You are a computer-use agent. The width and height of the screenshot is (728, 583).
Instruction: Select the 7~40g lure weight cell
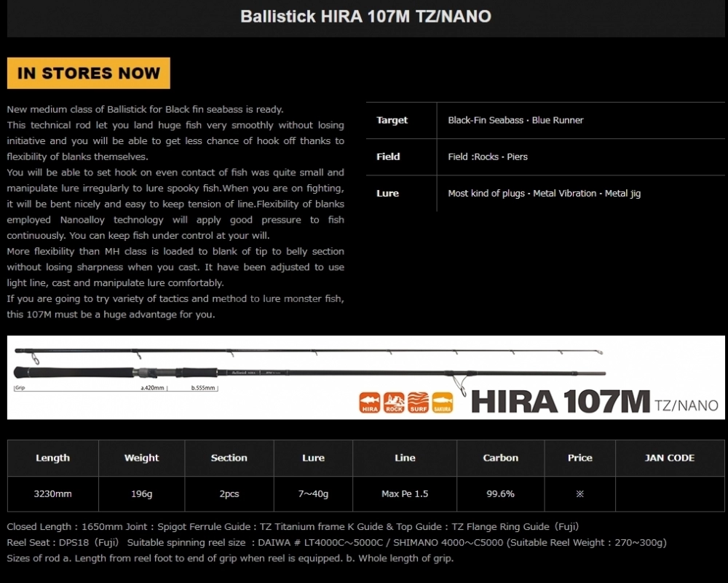[x=313, y=494]
